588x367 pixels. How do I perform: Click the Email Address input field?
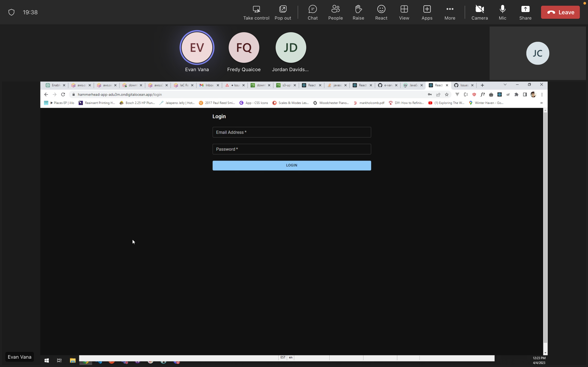(291, 132)
